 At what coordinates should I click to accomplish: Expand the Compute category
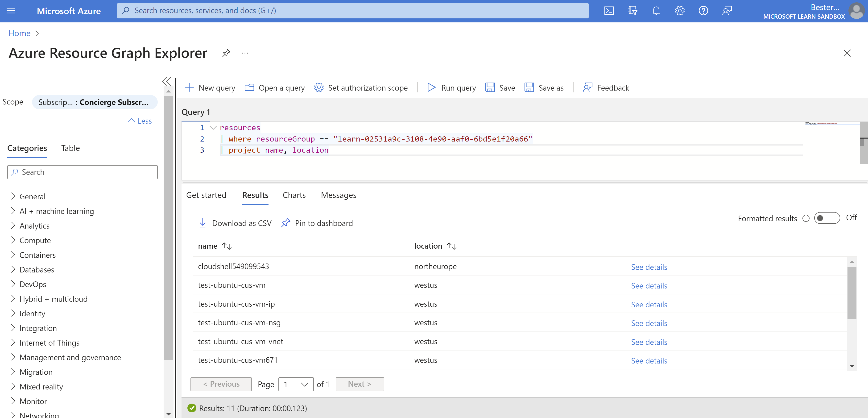click(13, 240)
